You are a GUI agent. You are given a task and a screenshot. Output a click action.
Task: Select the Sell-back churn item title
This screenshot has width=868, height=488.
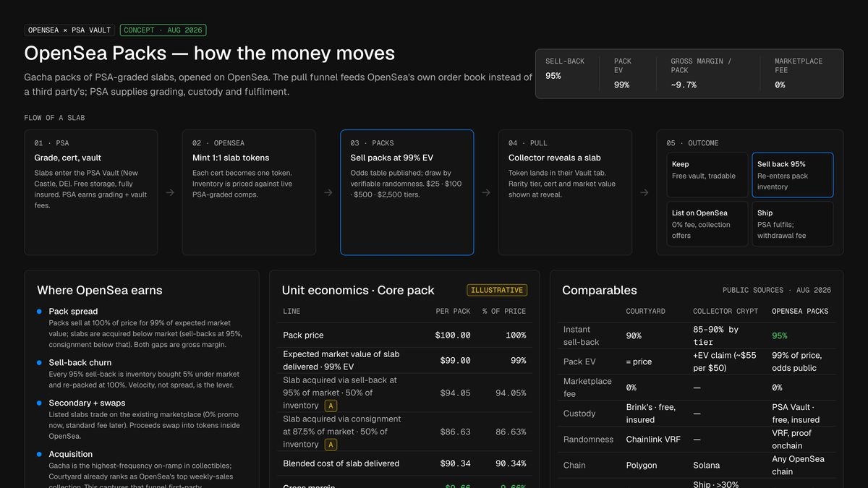point(80,363)
